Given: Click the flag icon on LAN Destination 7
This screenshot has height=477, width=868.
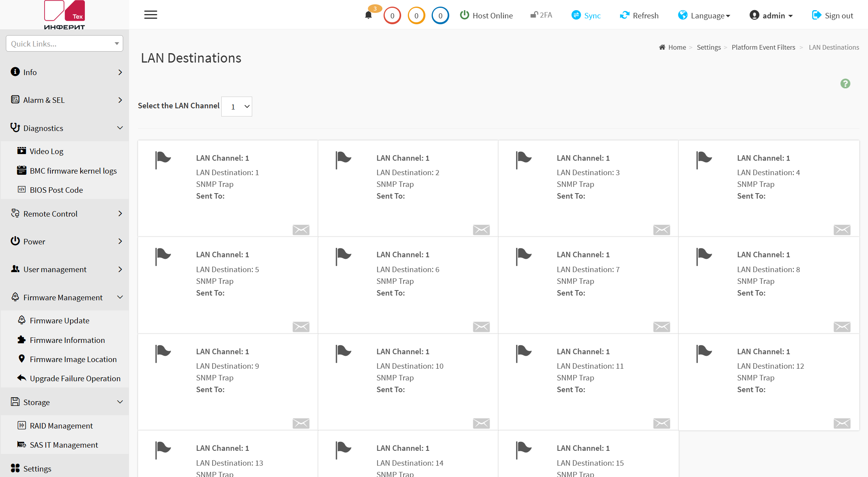Looking at the screenshot, I should [524, 257].
